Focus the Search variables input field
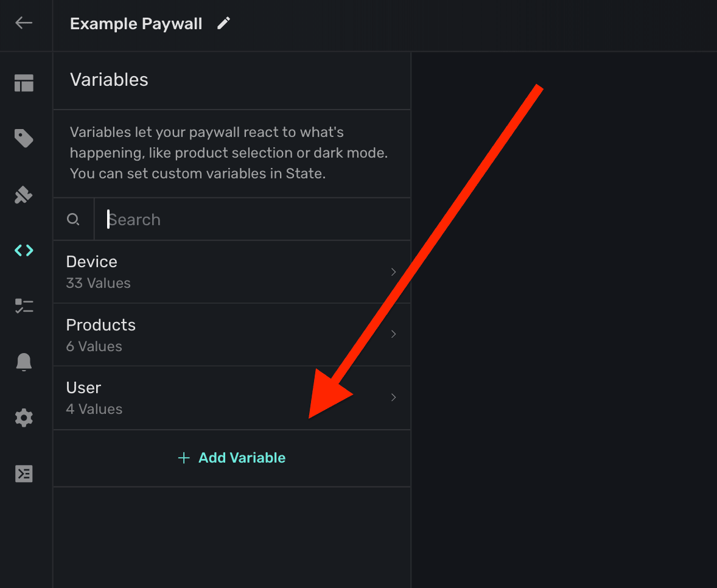Viewport: 717px width, 588px height. click(250, 219)
